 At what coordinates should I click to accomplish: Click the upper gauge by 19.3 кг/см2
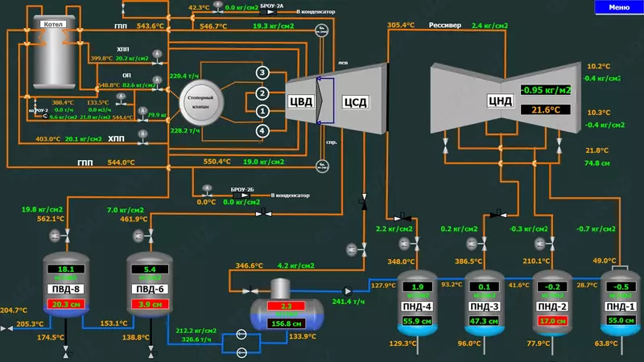pyautogui.click(x=321, y=31)
